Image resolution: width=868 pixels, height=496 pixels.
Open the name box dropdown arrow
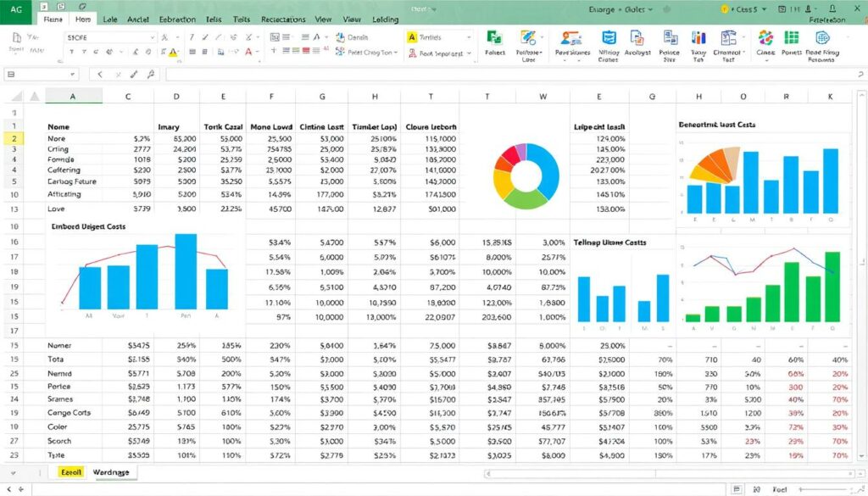click(73, 74)
